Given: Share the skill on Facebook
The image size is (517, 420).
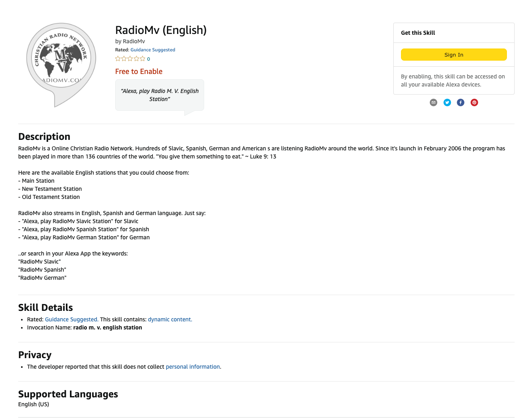Looking at the screenshot, I should [460, 102].
